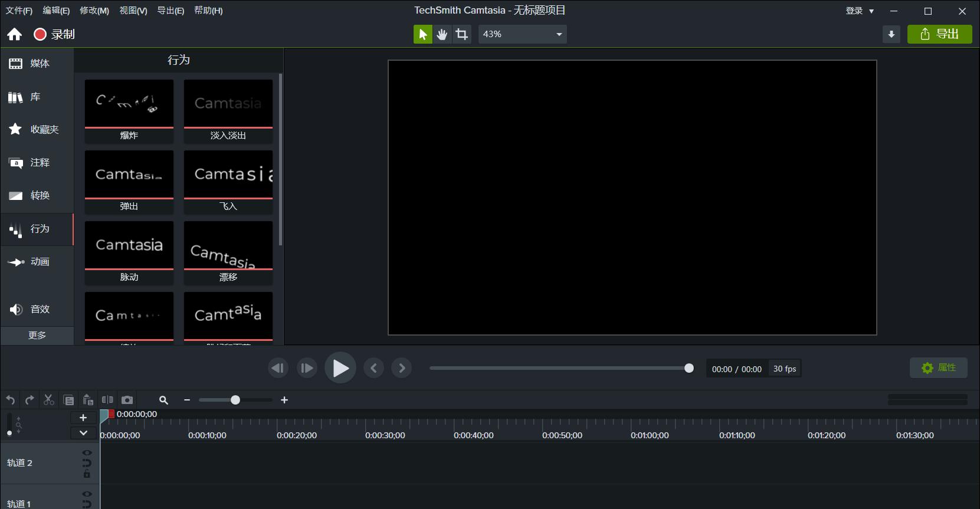Click the timeline zoom slider handle

235,400
